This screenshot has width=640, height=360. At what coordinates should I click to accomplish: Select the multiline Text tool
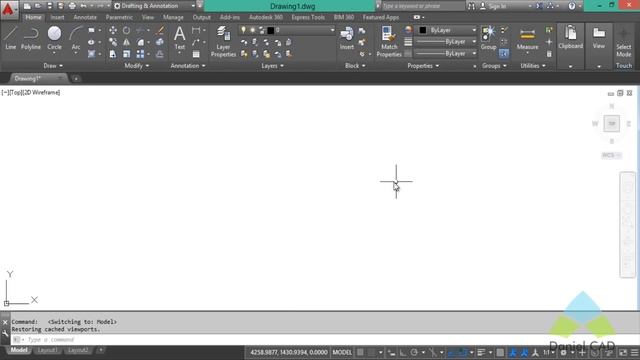click(x=180, y=38)
